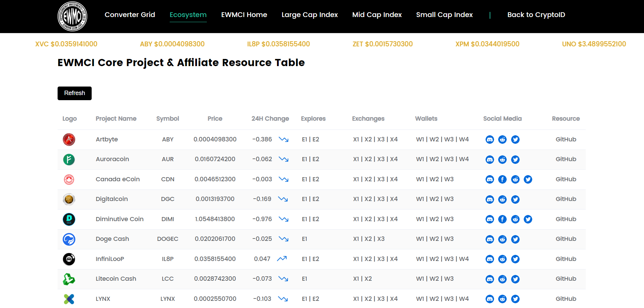644x308 pixels.
Task: Open Doge Cash GitHub link
Action: (x=566, y=239)
